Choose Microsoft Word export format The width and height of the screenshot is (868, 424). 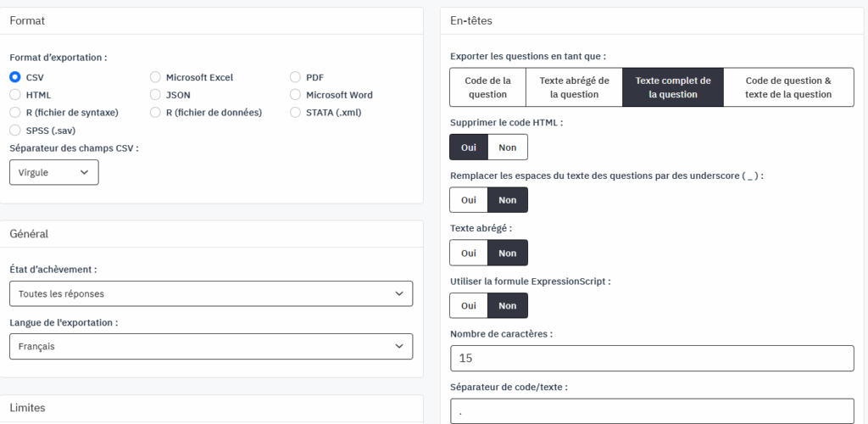click(296, 95)
